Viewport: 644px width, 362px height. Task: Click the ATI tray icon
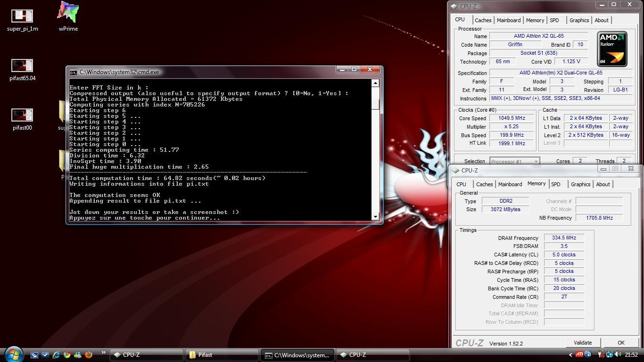pos(579,355)
